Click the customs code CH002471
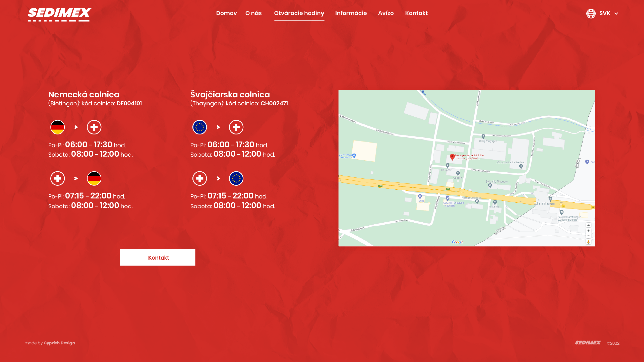Screen dimensions: 644x362 click(274, 103)
